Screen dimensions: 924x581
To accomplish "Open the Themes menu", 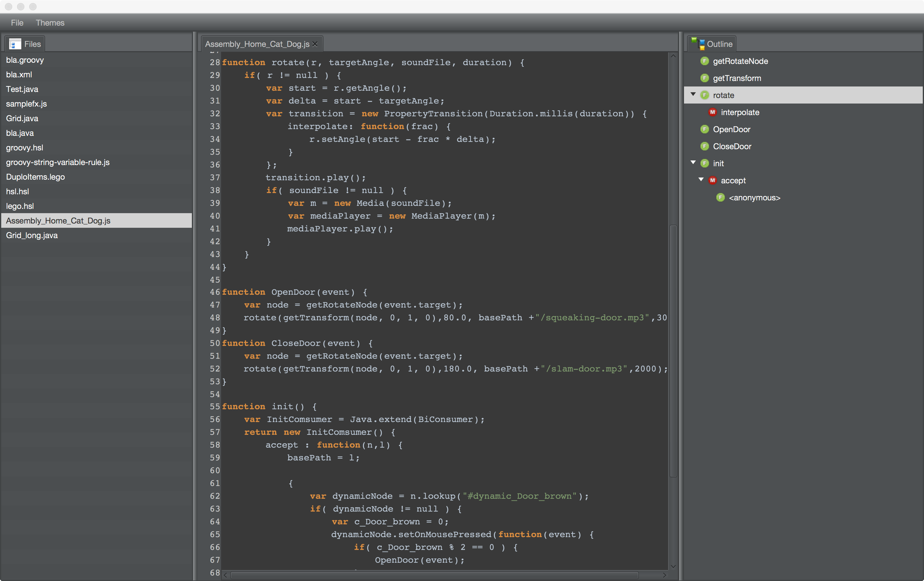I will (50, 23).
